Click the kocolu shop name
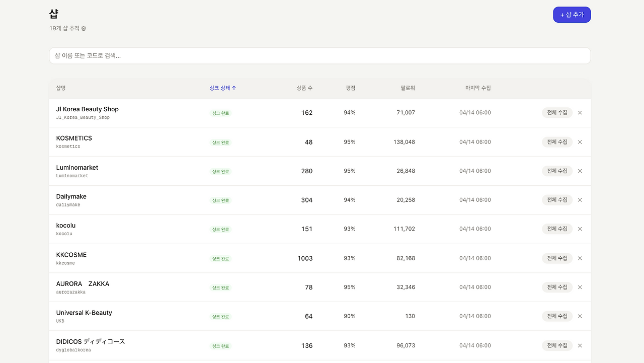Image resolution: width=644 pixels, height=363 pixels. [66, 226]
